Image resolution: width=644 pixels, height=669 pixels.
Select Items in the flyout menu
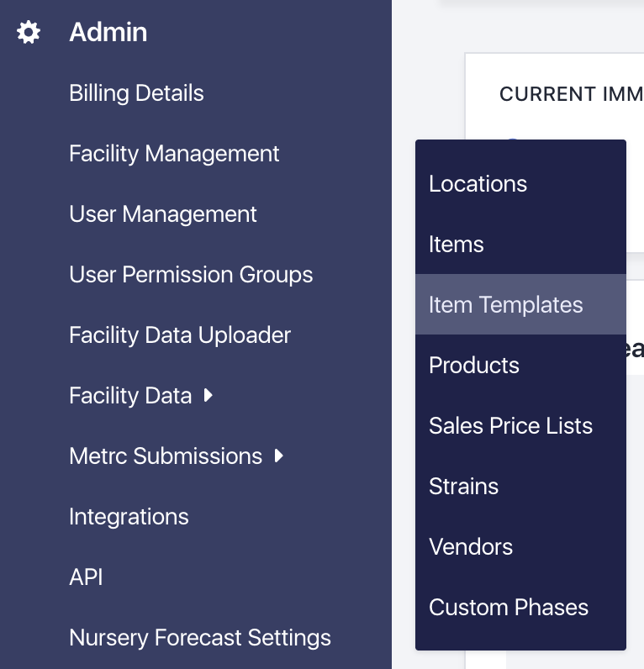pyautogui.click(x=457, y=245)
